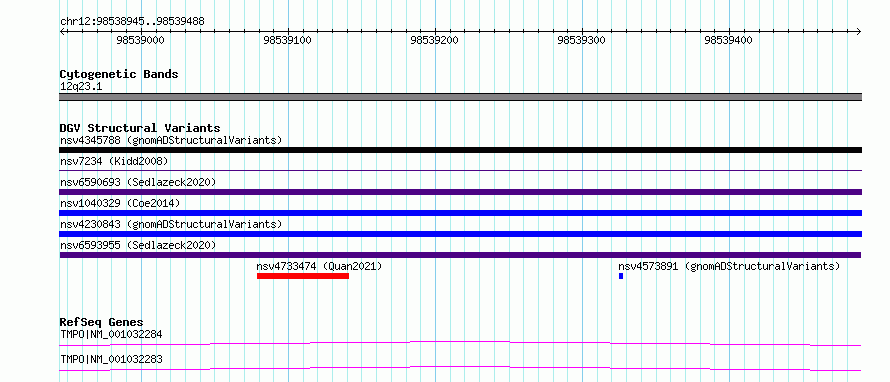Click the gray 12q23.1 cytogenetic band bar

(x=461, y=97)
